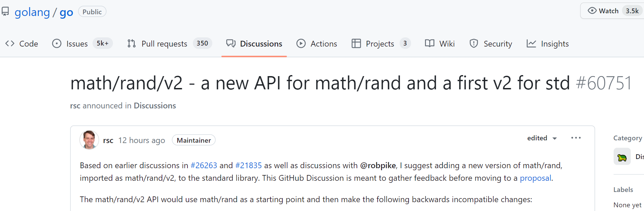Screen dimensions: 644x211
Task: Click the golang organization link
Action: pyautogui.click(x=32, y=12)
